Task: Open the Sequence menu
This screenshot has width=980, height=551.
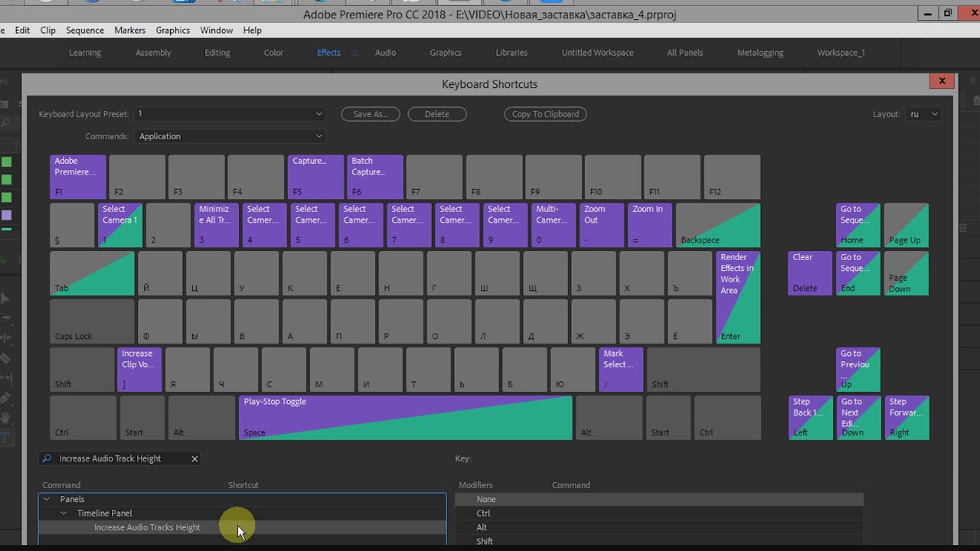Action: pyautogui.click(x=85, y=30)
